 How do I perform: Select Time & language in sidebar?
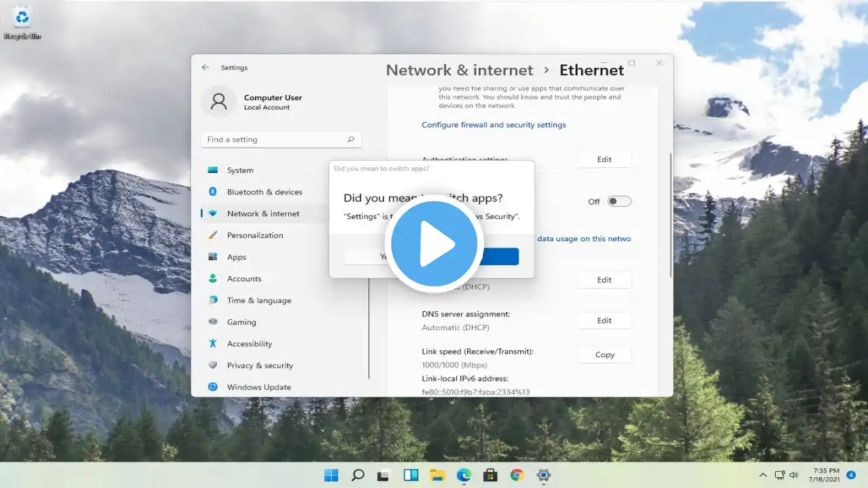258,300
